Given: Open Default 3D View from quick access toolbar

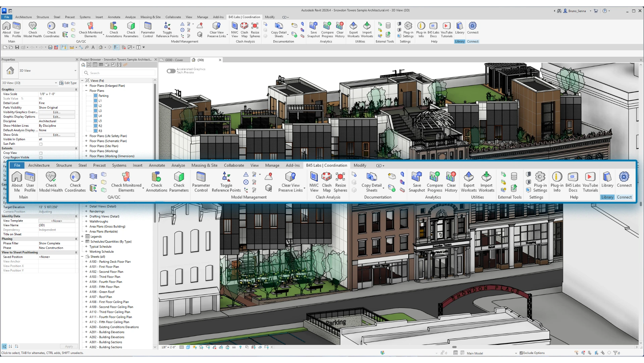Looking at the screenshot, I should point(100,48).
